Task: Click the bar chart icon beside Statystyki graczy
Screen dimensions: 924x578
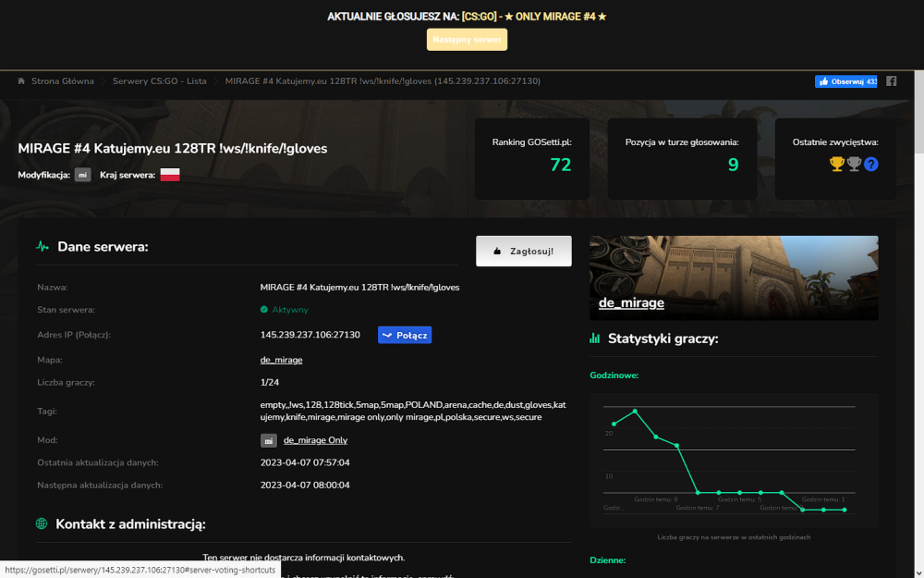Action: [594, 338]
